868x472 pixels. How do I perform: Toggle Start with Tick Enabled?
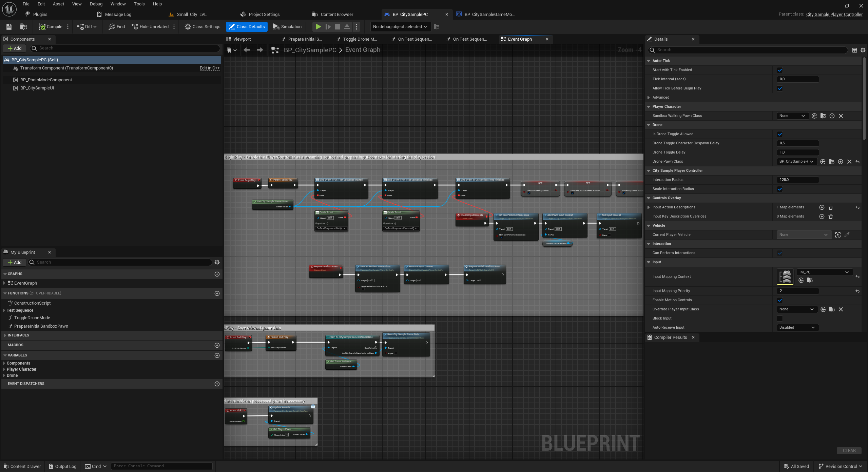point(780,70)
